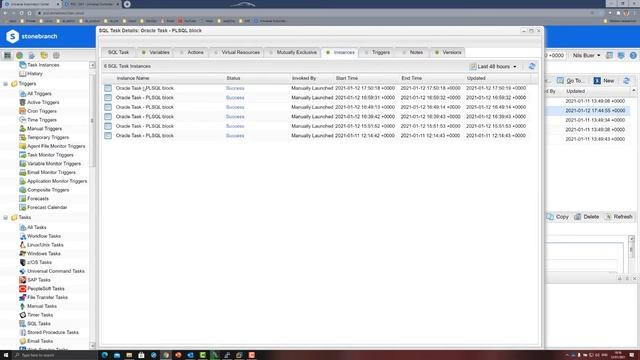Open Temporary Triggers icon
Viewport: 640px width, 360px height.
coord(23,138)
